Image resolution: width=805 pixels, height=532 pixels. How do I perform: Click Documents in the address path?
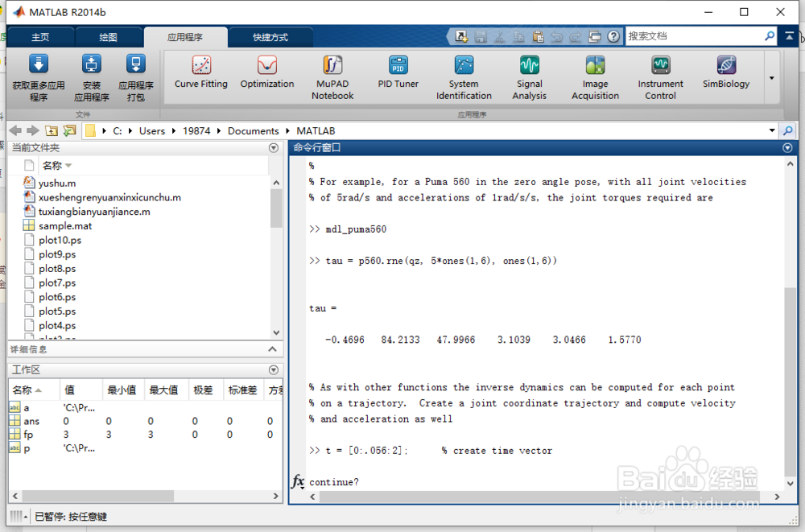[x=253, y=131]
